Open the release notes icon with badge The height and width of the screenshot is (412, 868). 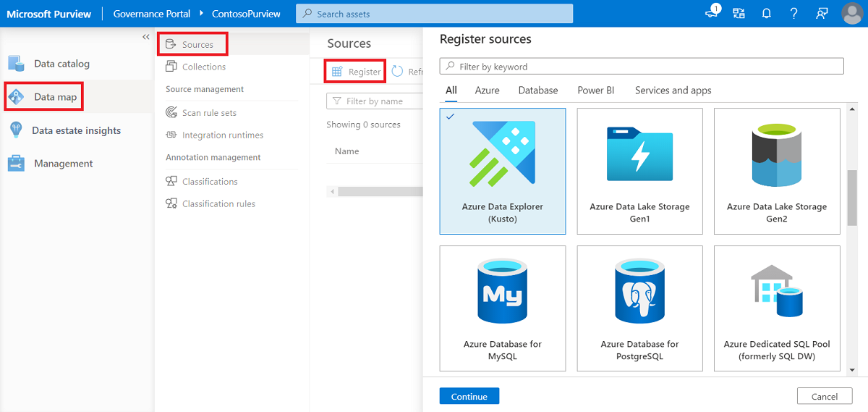click(x=712, y=12)
